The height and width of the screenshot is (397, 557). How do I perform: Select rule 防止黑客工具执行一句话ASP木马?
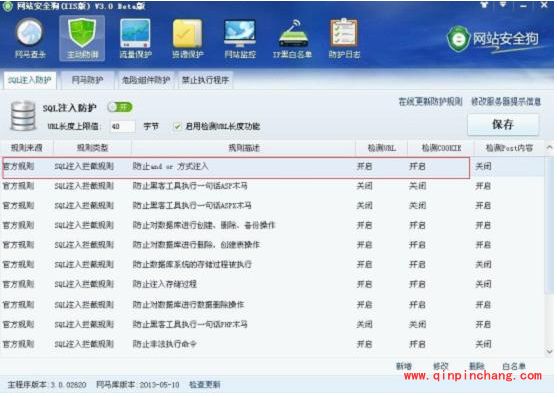pyautogui.click(x=272, y=186)
